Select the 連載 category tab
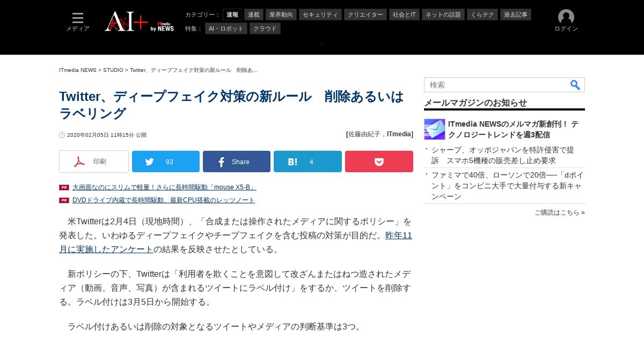The image size is (644, 338). click(254, 14)
